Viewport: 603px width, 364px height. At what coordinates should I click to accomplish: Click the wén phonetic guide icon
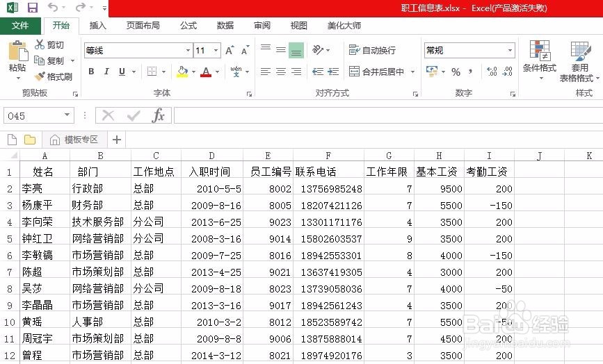coord(236,72)
